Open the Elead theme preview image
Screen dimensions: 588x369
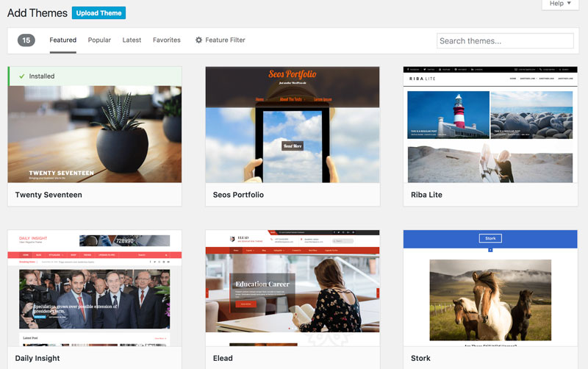click(x=293, y=288)
